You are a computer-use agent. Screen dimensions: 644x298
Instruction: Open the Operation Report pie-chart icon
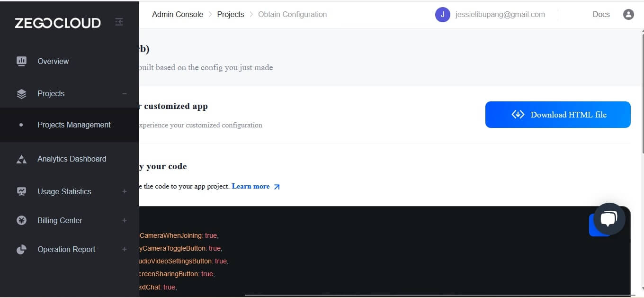21,249
